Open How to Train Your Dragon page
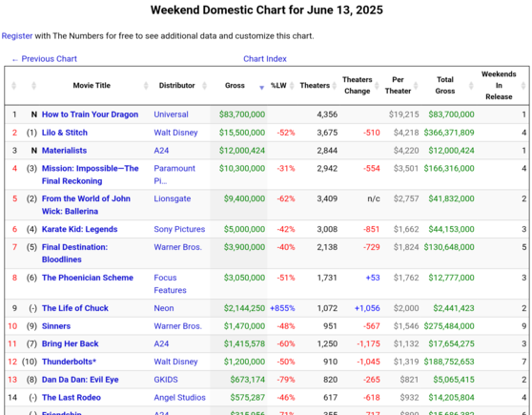The width and height of the screenshot is (532, 415). point(90,114)
